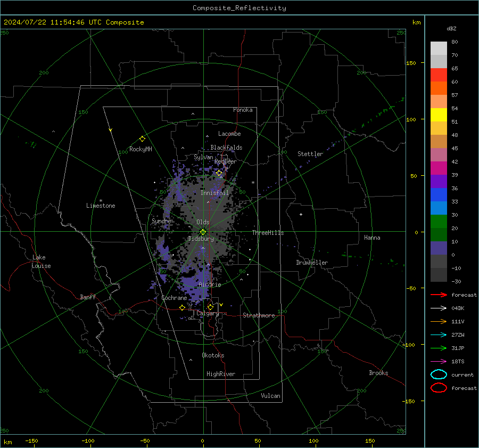Viewport: 479px width, 448px height.
Task: Click the cyan 27ZW arrow legend icon
Action: click(439, 335)
